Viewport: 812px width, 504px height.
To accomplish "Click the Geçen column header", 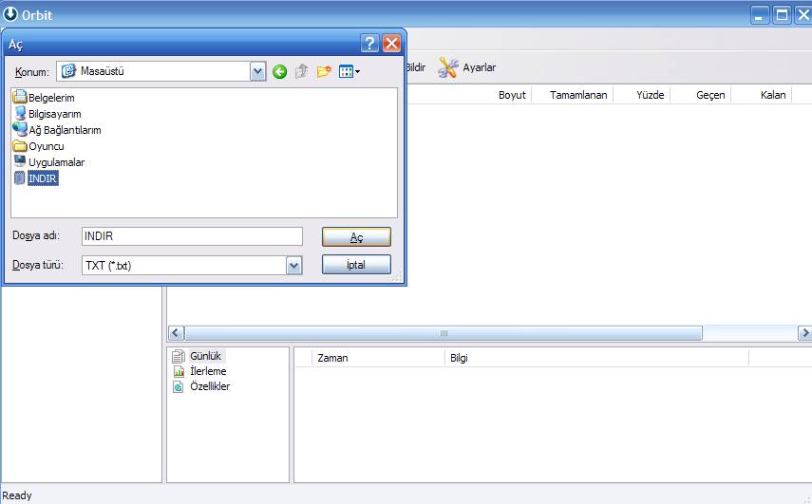I will 710,95.
